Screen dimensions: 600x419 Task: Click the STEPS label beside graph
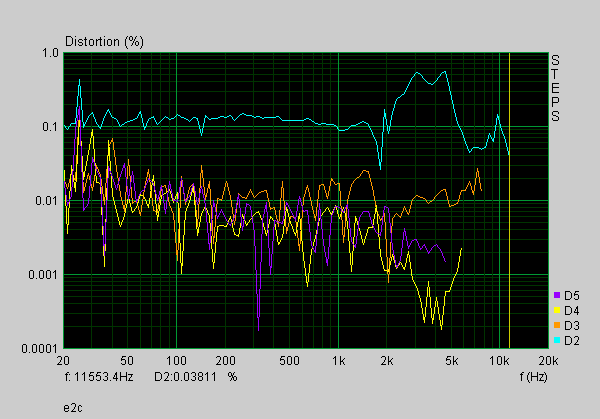[555, 88]
